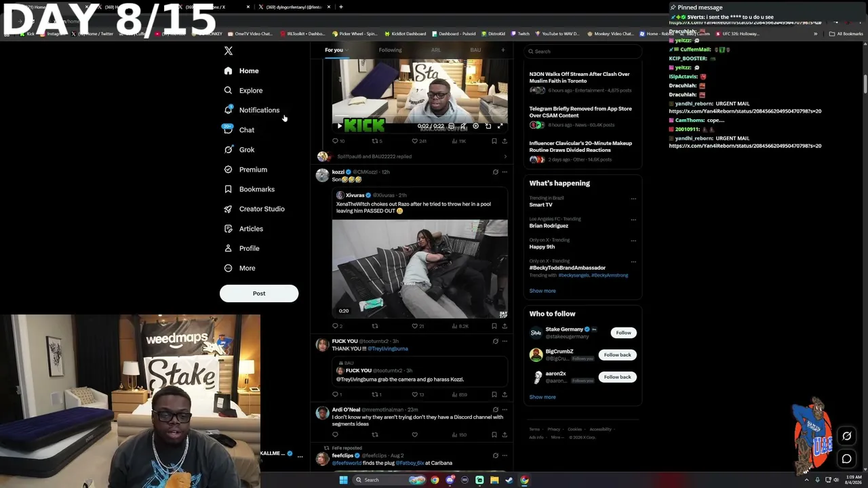Like kozzi's post with 21 likes
Screen dimensions: 868x488
click(418, 326)
